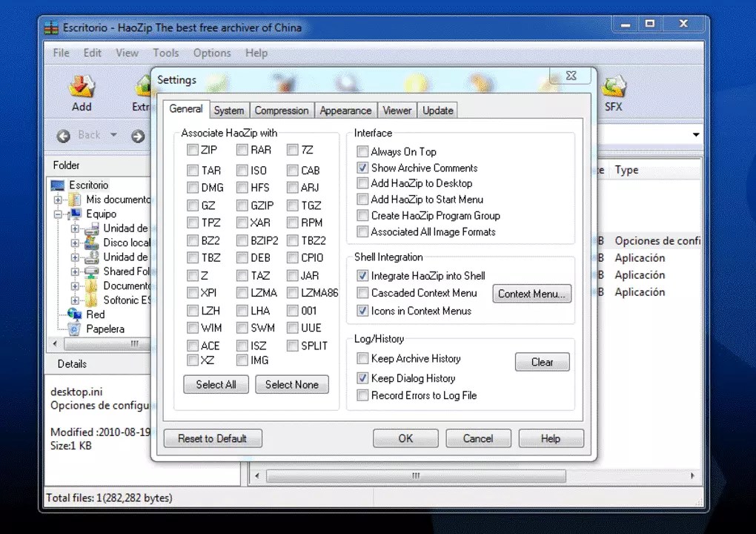
Task: Expand the Softonic ES tree node
Action: (75, 300)
